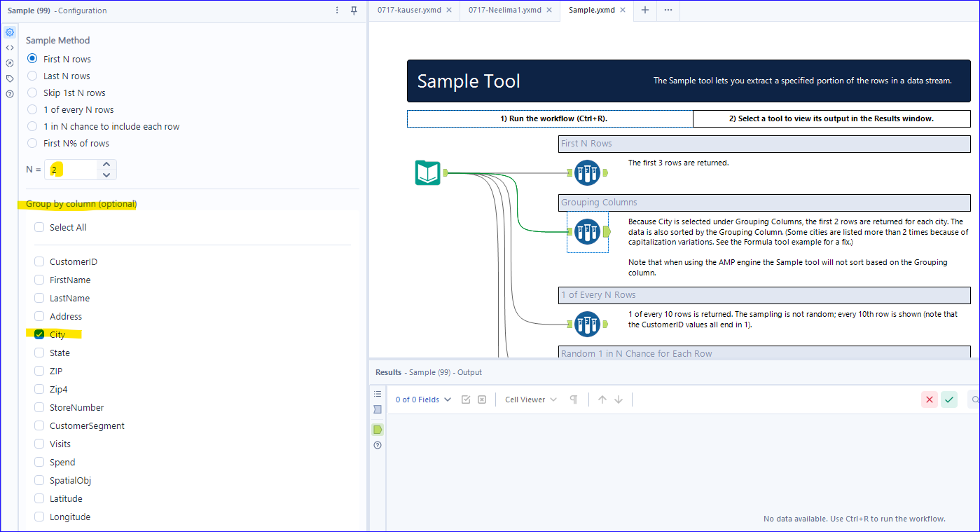Enable the City grouping checkbox
Image resolution: width=980 pixels, height=532 pixels.
tap(39, 334)
